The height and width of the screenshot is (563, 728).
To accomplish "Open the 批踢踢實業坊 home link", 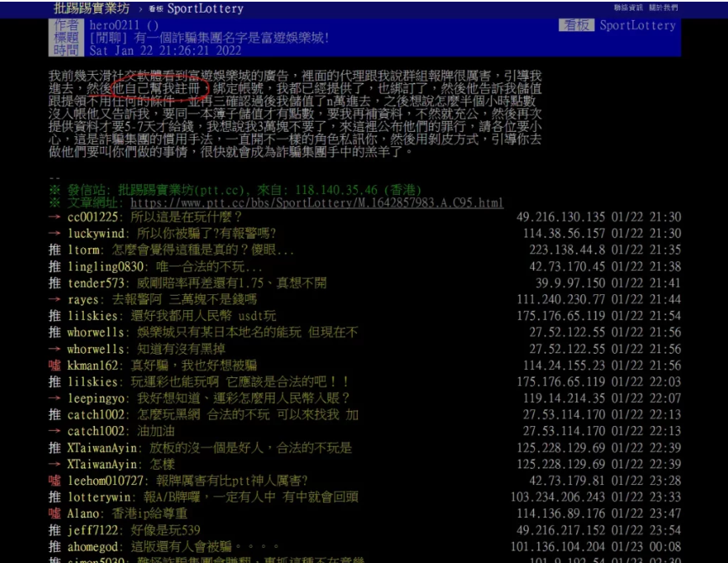I will 92,8.
